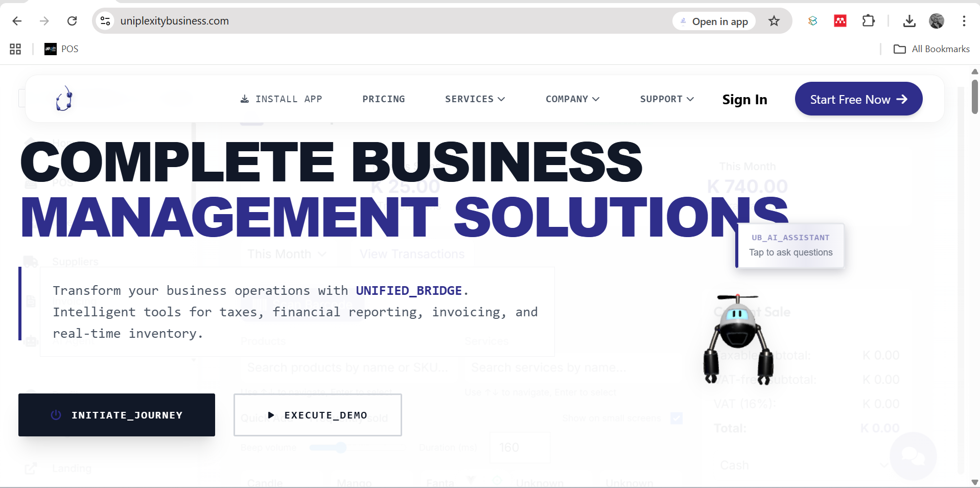Screen dimensions: 980x488
Task: Click scrollbar down arrow
Action: 975,482
